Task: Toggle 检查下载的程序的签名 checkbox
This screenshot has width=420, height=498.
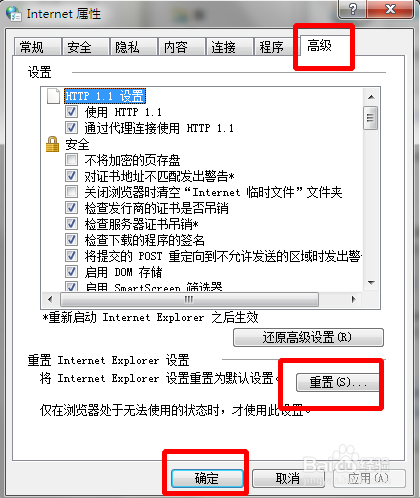Action: (x=71, y=240)
